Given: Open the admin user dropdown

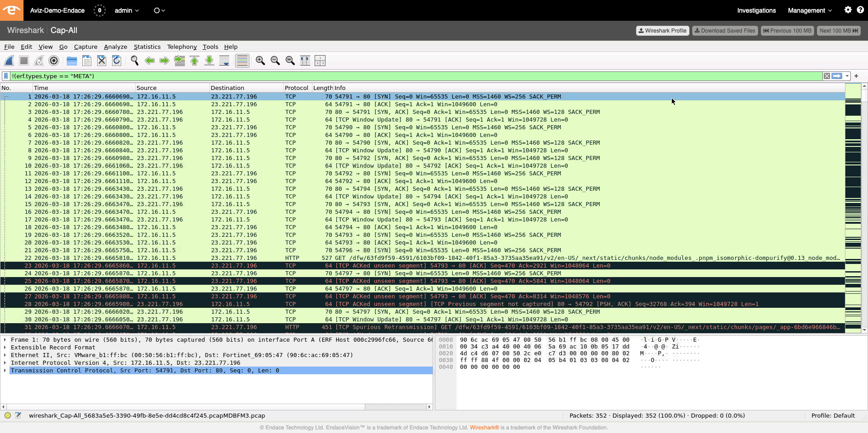Looking at the screenshot, I should (127, 10).
